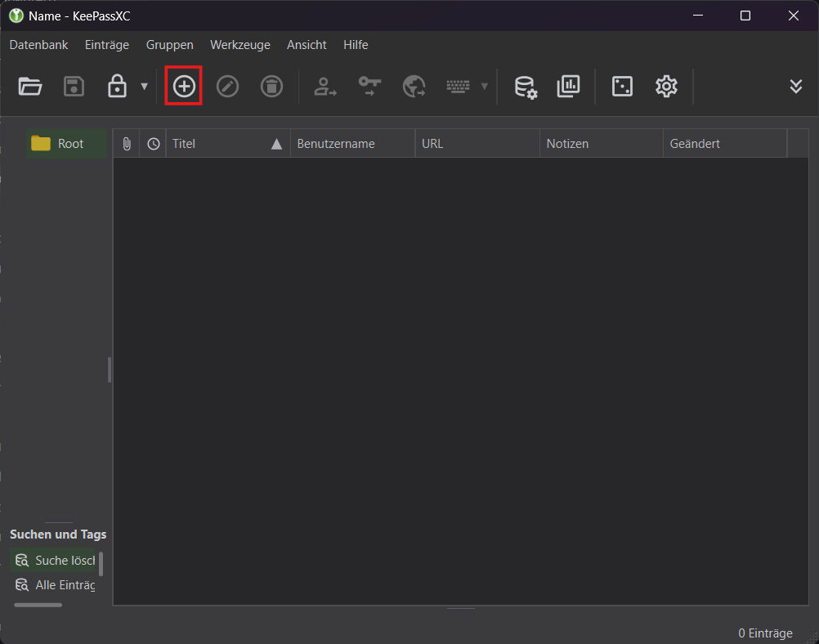Sort by the attachment paperclip column
The height and width of the screenshot is (644, 819).
[x=126, y=144]
